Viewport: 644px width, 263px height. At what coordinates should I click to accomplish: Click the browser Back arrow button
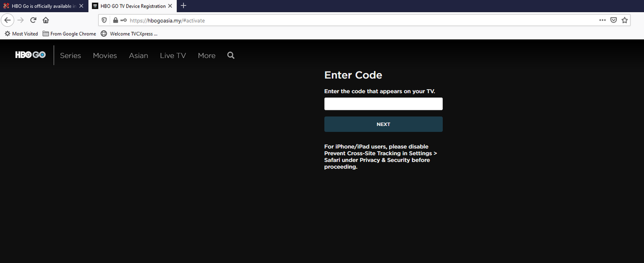(x=8, y=20)
